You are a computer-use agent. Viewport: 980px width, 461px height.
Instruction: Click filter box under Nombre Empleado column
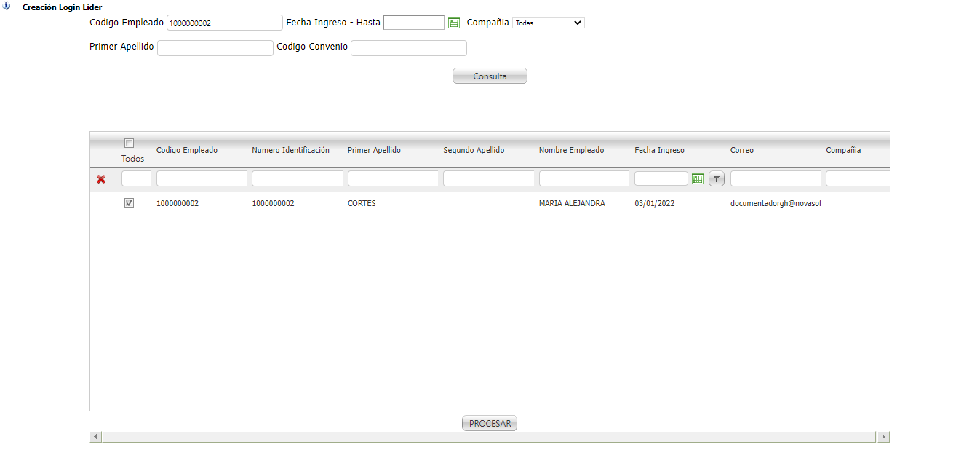tap(584, 178)
